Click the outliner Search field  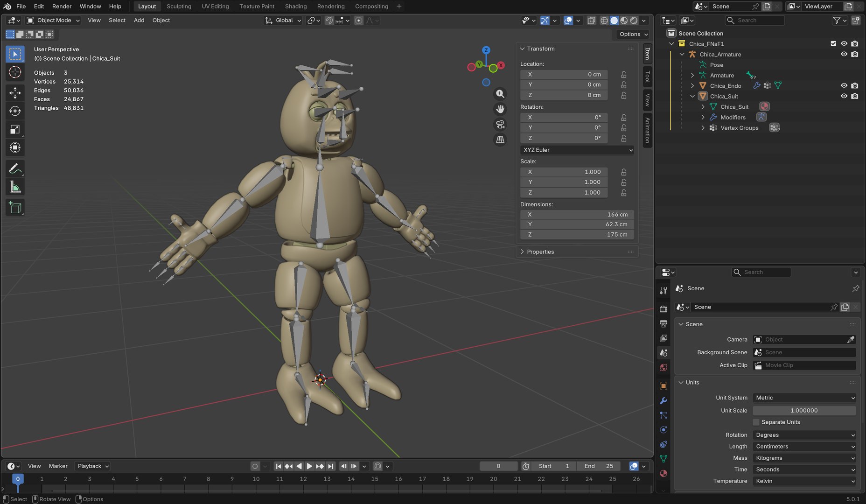755,20
